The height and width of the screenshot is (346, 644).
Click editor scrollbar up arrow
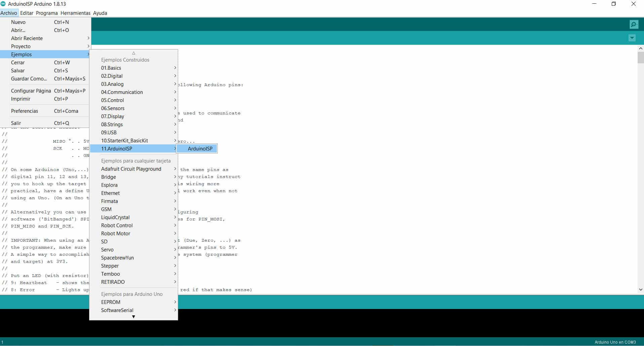tap(641, 48)
